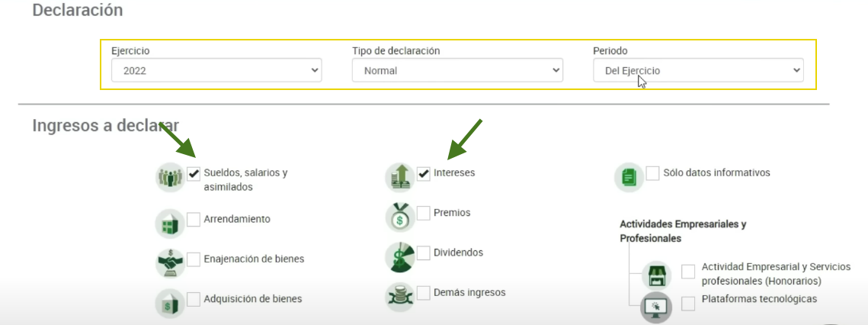
Task: Click the Sueldos, salarios y asimilados people icon
Action: [x=170, y=178]
